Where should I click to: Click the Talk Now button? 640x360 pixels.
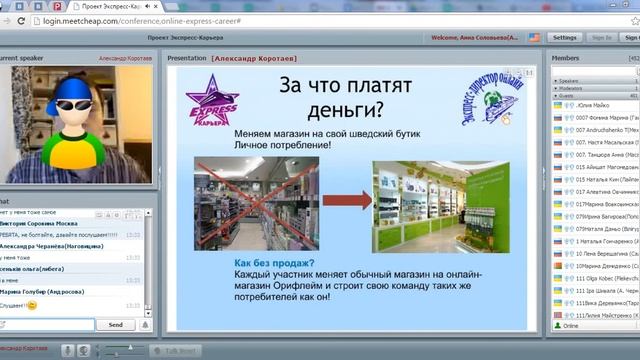point(176,351)
